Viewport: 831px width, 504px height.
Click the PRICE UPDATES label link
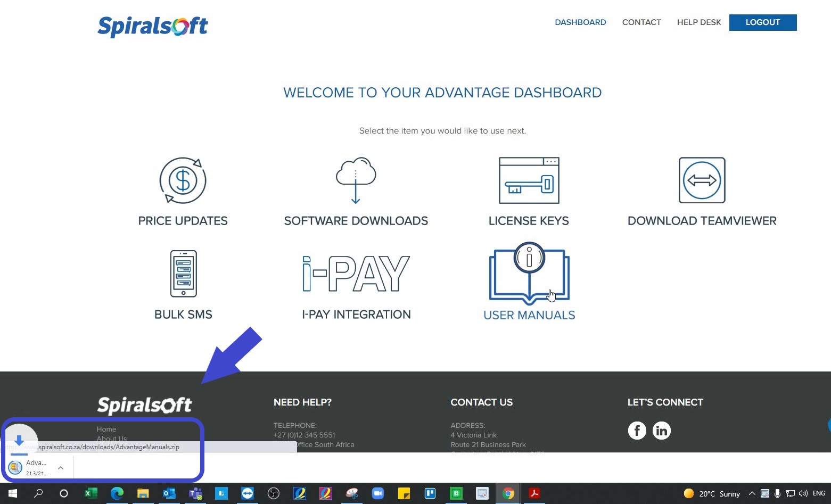pos(183,221)
